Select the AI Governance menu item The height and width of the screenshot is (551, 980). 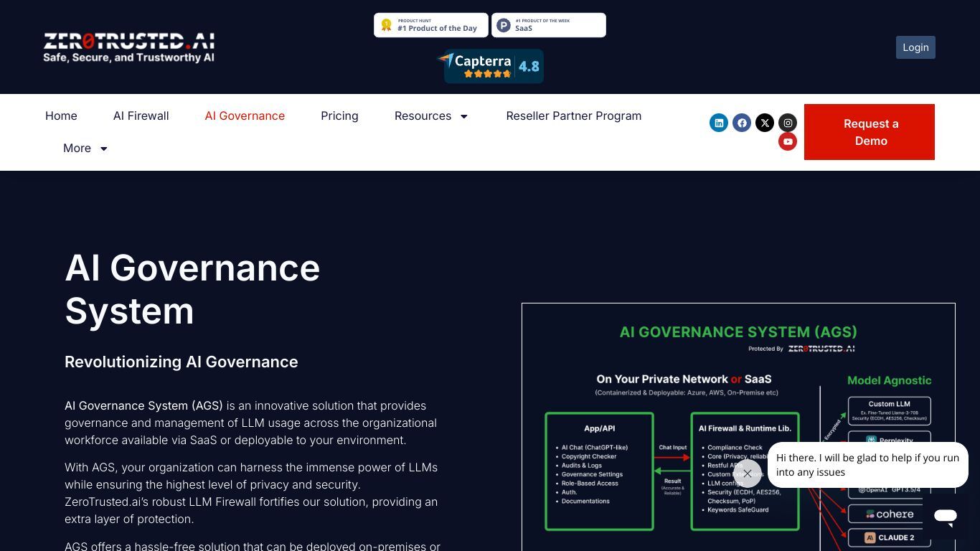245,116
